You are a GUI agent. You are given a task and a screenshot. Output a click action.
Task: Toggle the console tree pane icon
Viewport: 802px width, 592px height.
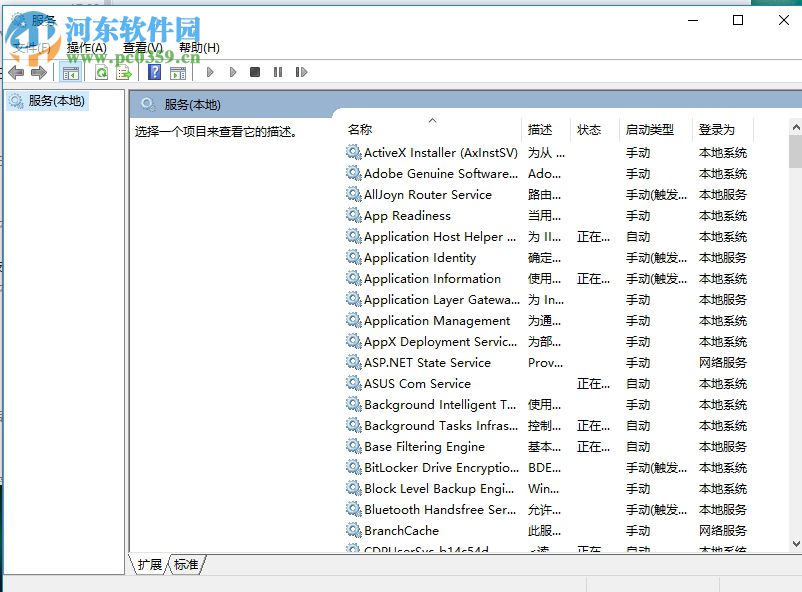71,72
